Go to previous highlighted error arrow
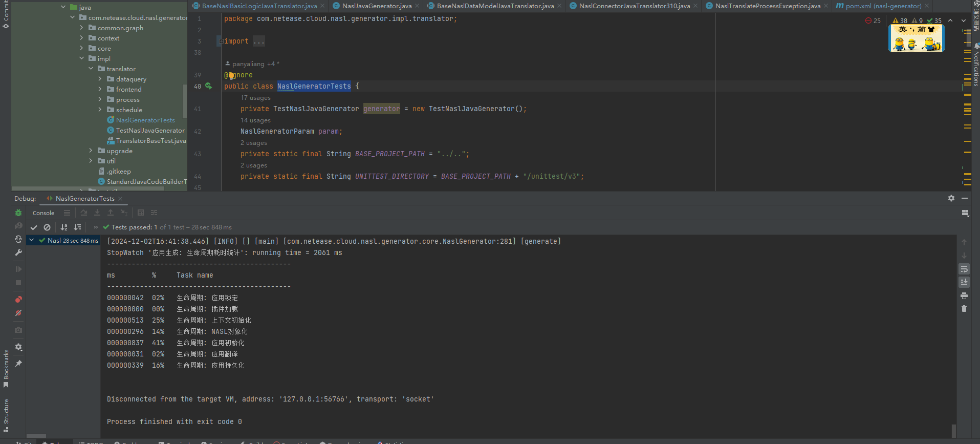This screenshot has height=444, width=980. [950, 20]
